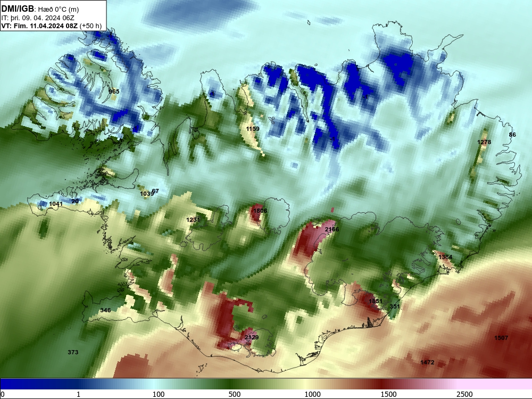Click the '1806' map value label
Image resolution: width=532 pixels, height=399 pixels.
(260, 211)
